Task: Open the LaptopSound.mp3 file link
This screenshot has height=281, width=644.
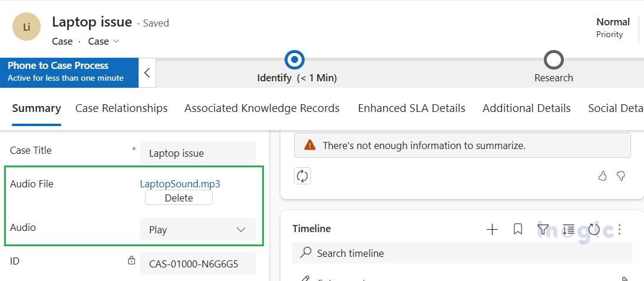Action: (180, 184)
